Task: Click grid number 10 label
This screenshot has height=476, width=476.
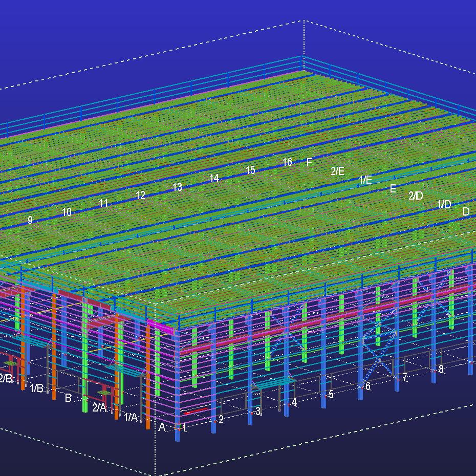Action: point(67,212)
